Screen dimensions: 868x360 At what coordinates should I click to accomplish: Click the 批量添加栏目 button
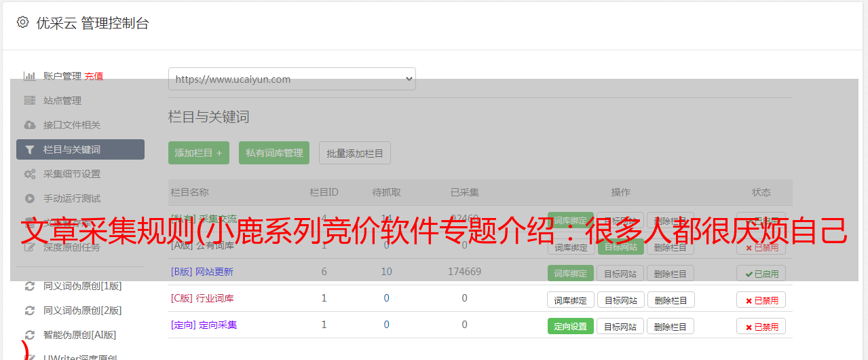tap(355, 153)
